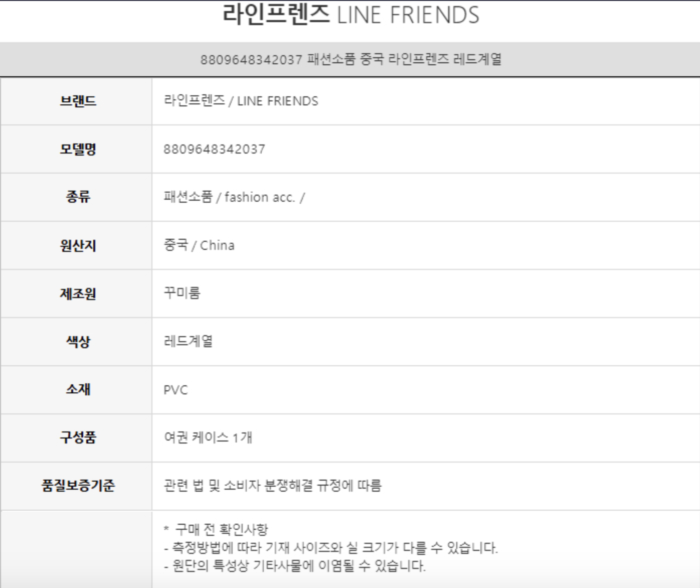This screenshot has height=588, width=700.
Task: Select the 제조원 row label
Action: [78, 293]
